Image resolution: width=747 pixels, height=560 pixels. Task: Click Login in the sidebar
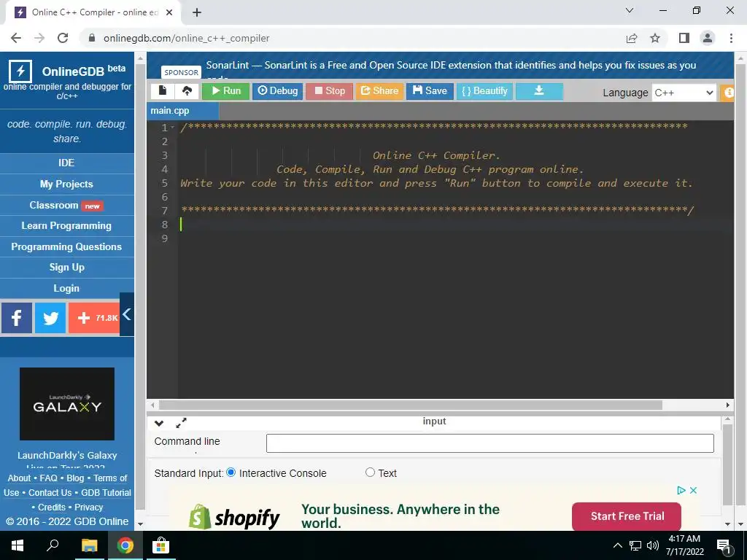[x=66, y=289]
